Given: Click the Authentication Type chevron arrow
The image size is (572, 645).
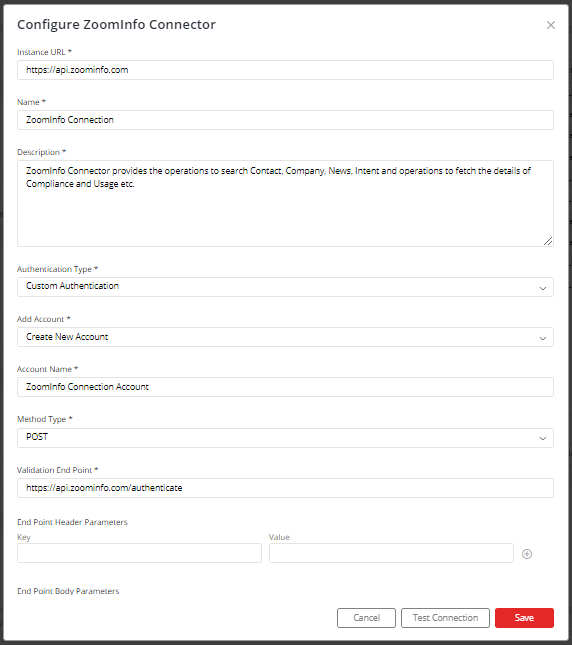Looking at the screenshot, I should pos(542,288).
